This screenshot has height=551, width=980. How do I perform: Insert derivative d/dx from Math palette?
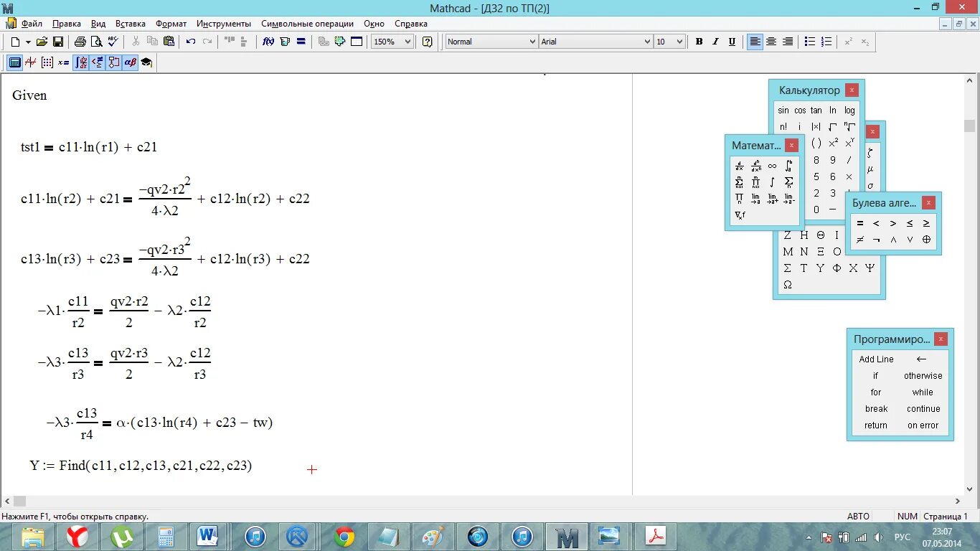tap(740, 166)
